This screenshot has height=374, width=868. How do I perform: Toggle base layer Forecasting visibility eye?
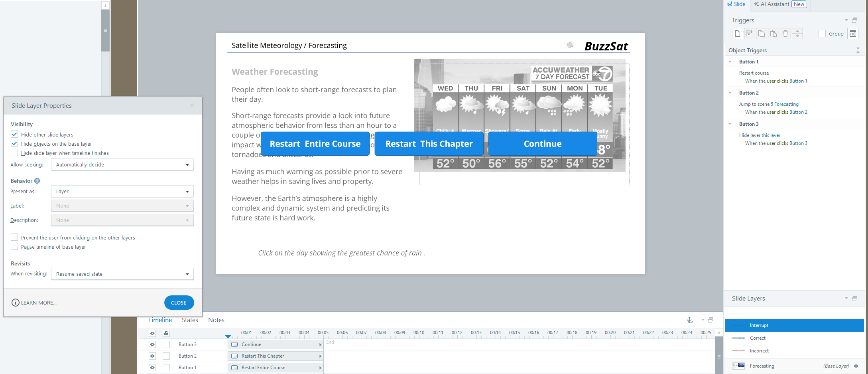(x=856, y=366)
